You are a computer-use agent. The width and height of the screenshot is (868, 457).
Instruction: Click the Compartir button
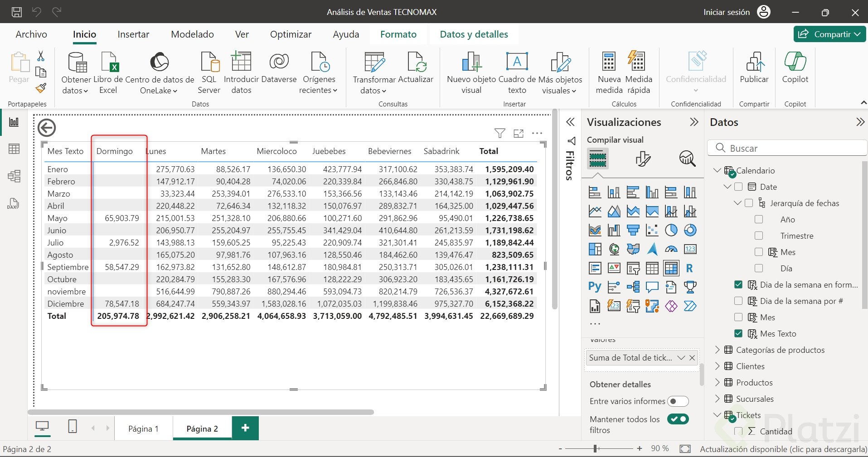point(829,34)
